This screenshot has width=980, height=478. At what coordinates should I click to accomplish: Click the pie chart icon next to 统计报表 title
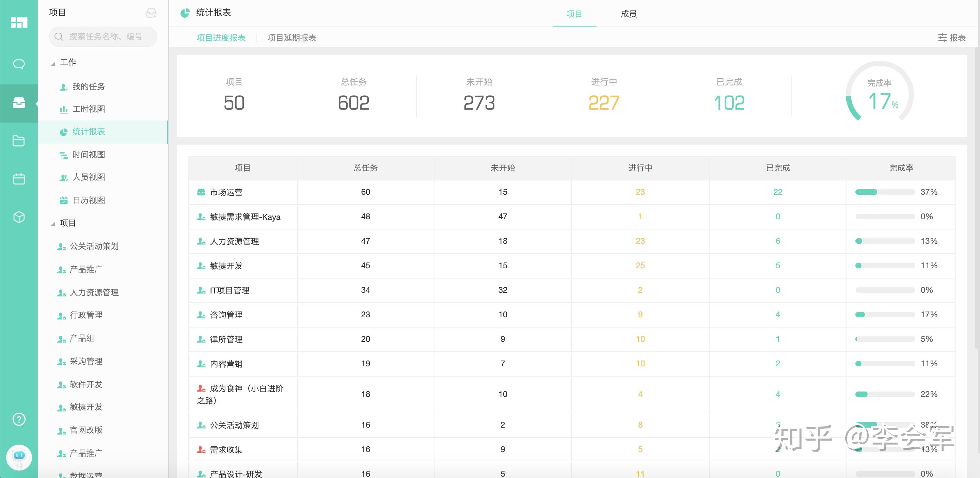coord(185,13)
